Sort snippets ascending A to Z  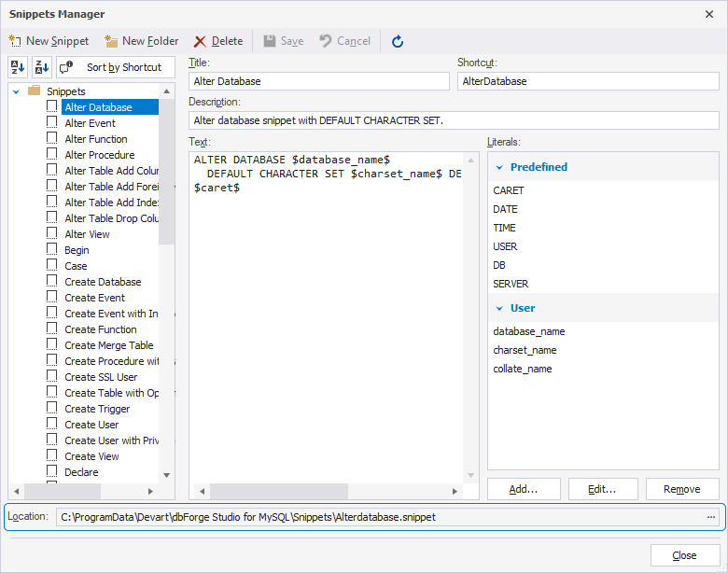(18, 67)
